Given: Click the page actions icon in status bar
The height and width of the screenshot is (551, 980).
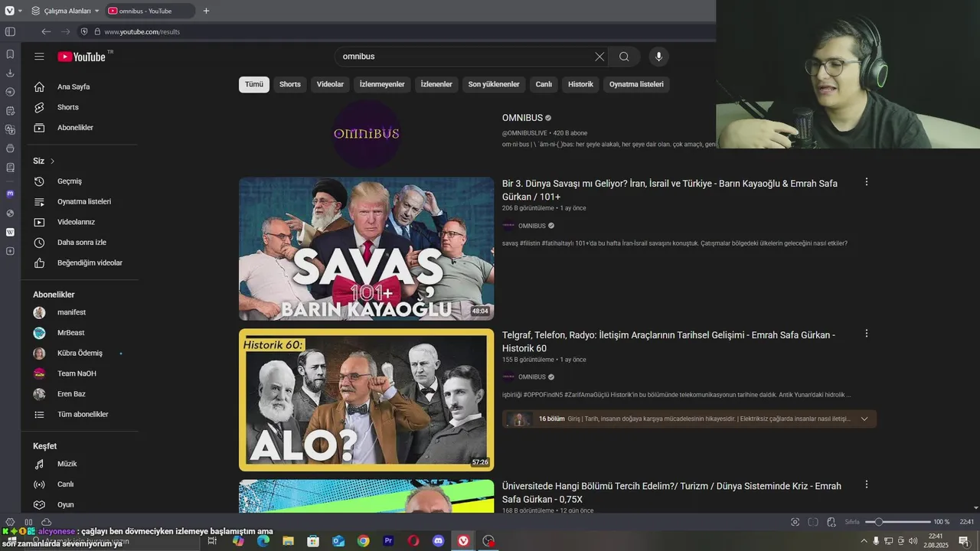Looking at the screenshot, I should (x=831, y=522).
